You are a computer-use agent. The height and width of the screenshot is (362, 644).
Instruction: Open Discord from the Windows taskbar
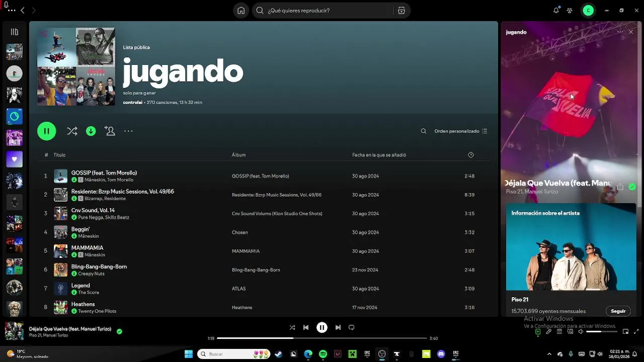(x=441, y=354)
